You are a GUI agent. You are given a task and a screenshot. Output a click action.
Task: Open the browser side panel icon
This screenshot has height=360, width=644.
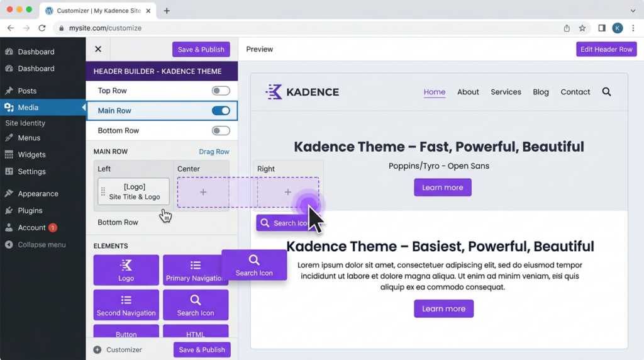602,28
